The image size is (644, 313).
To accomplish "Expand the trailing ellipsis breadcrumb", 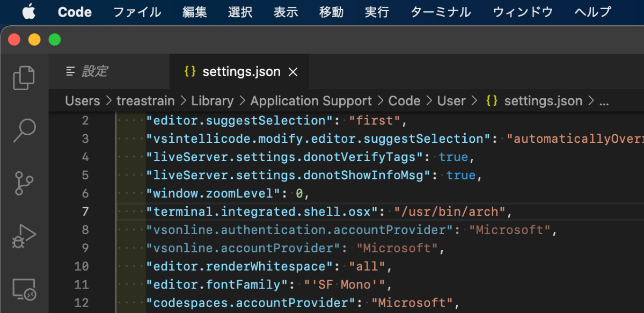I will coord(604,101).
